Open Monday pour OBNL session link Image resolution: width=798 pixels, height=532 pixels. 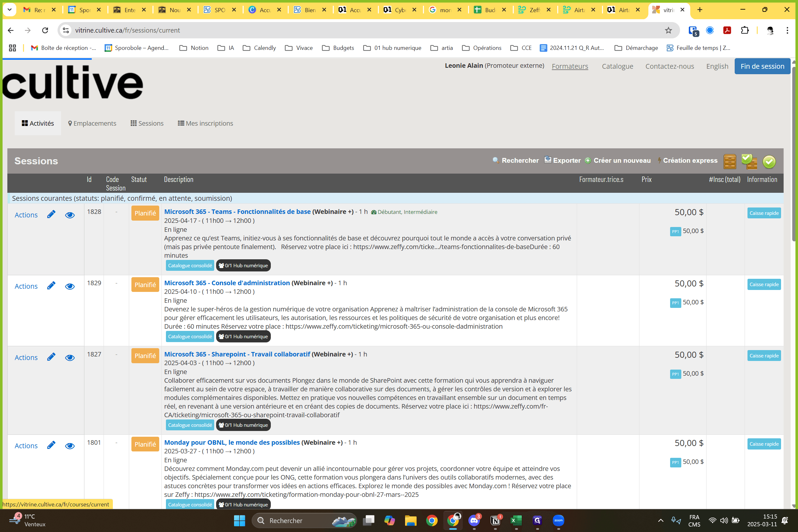(232, 442)
